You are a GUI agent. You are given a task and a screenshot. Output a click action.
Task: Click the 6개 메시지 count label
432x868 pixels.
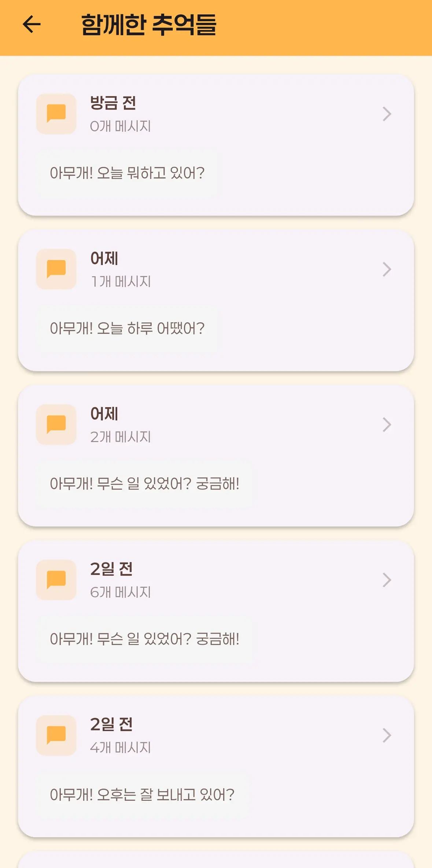[121, 592]
